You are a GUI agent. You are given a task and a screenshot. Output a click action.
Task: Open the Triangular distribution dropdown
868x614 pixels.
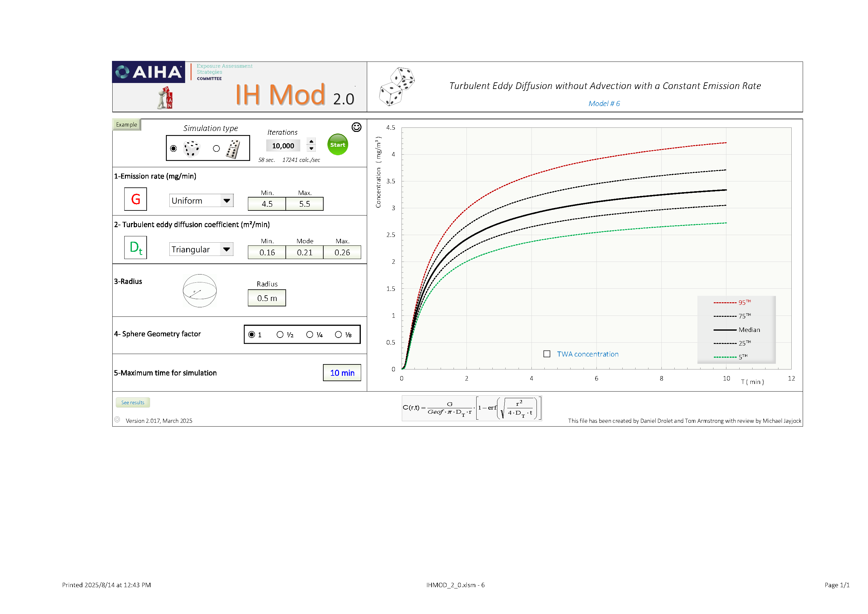(x=226, y=249)
